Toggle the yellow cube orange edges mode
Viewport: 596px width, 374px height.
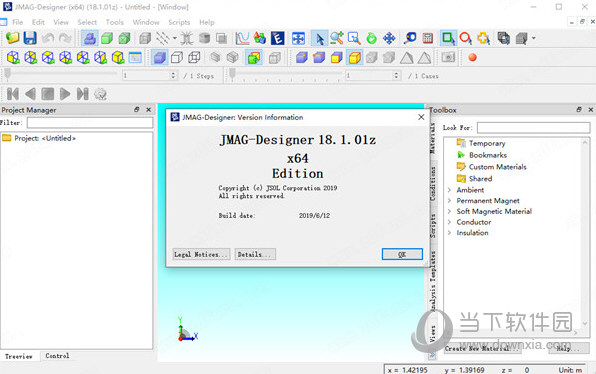[x=354, y=58]
